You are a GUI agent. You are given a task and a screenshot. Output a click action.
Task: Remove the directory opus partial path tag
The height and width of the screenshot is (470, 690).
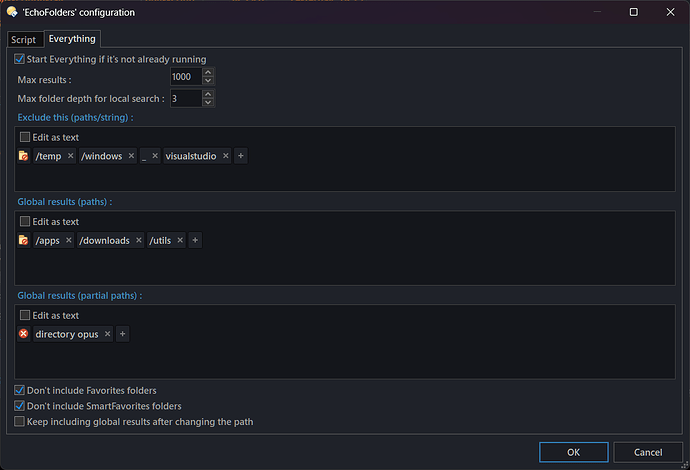[107, 334]
